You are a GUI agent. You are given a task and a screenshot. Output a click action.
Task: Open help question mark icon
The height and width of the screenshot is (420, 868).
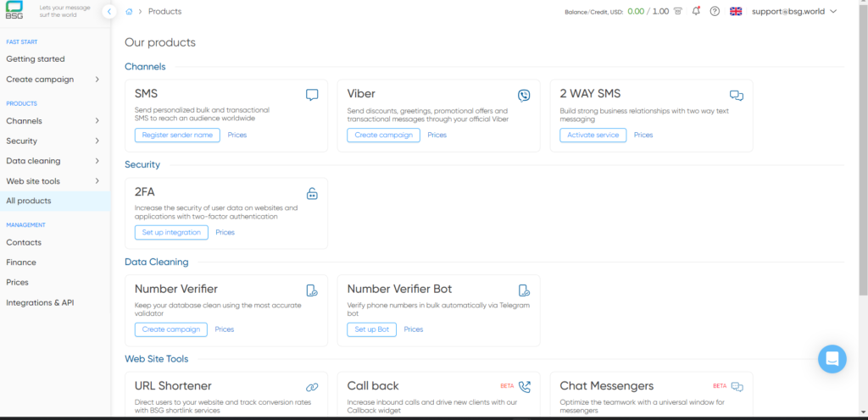(x=715, y=11)
